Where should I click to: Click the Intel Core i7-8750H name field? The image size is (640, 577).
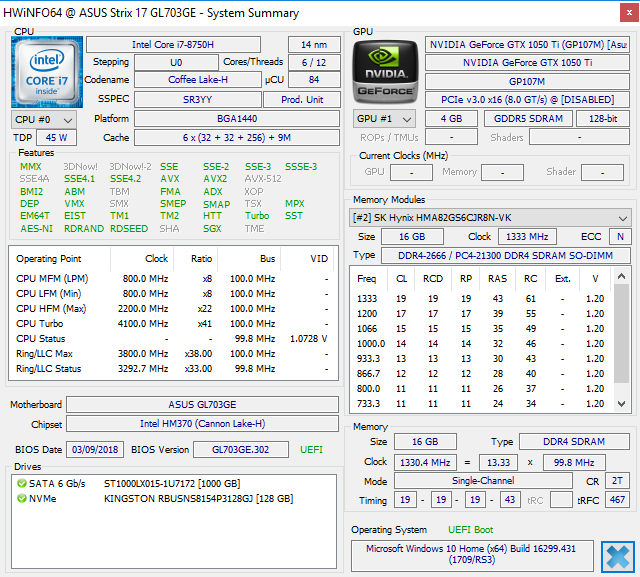173,44
